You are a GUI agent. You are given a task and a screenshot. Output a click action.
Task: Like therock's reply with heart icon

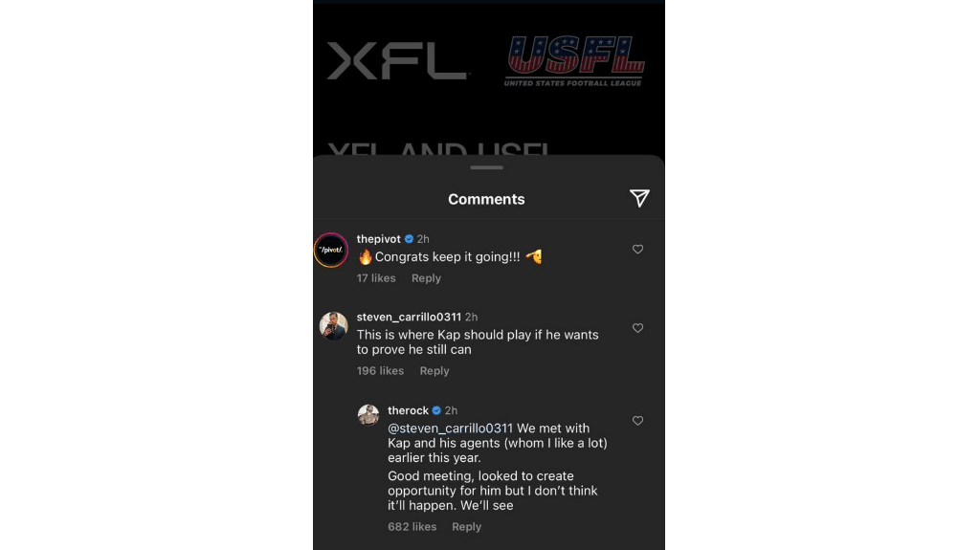pyautogui.click(x=637, y=421)
